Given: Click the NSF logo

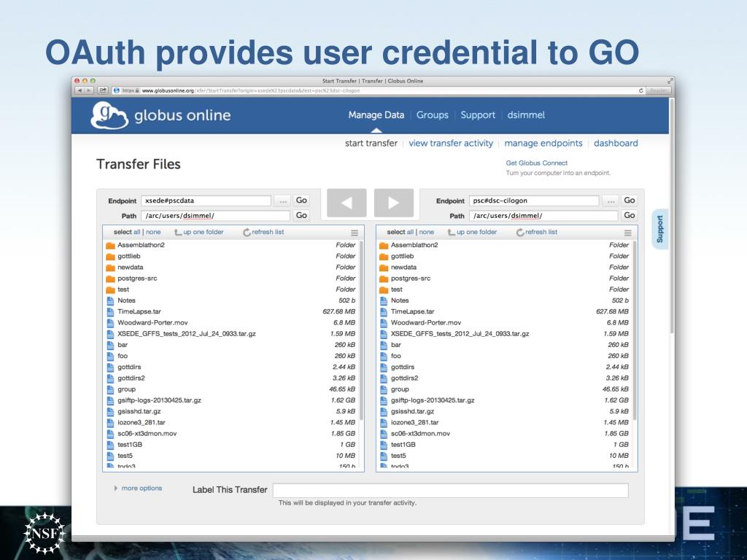Looking at the screenshot, I should coord(44,533).
